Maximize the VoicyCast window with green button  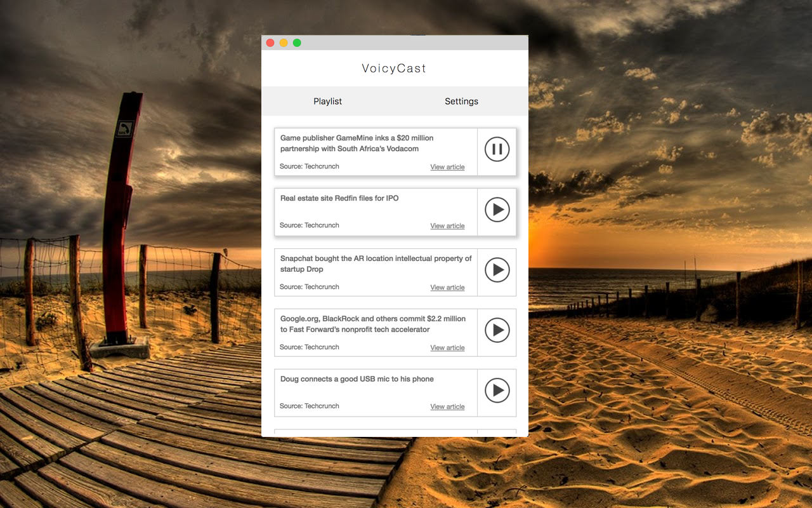click(297, 43)
